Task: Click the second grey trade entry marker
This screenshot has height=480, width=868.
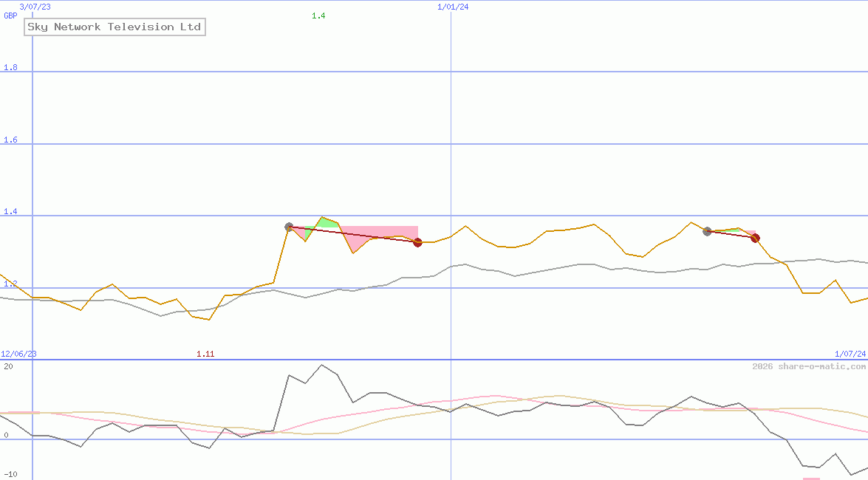Action: point(707,231)
